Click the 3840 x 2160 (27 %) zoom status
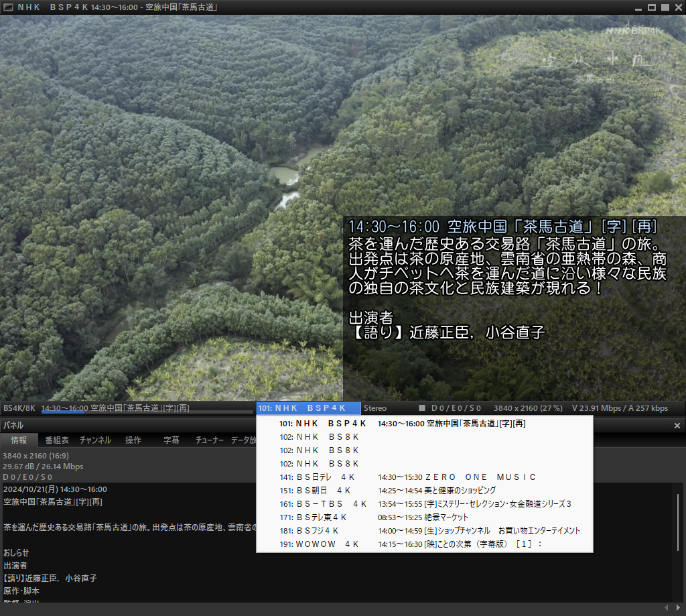This screenshot has width=686, height=616. (528, 408)
